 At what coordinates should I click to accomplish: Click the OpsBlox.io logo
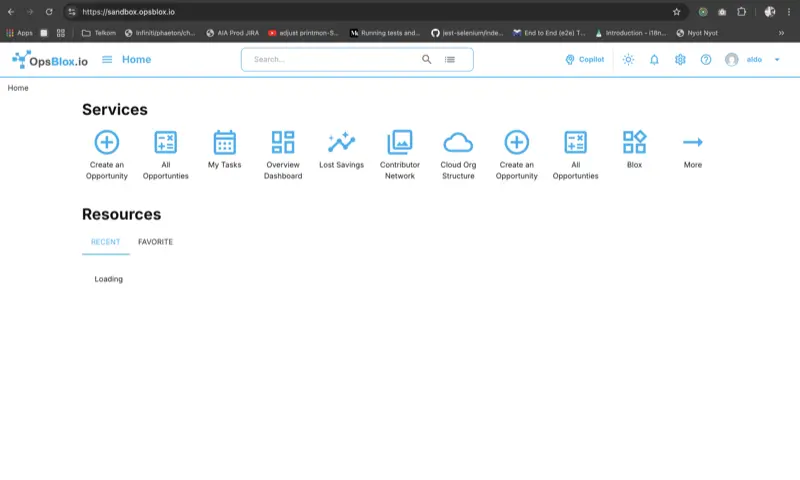[50, 60]
